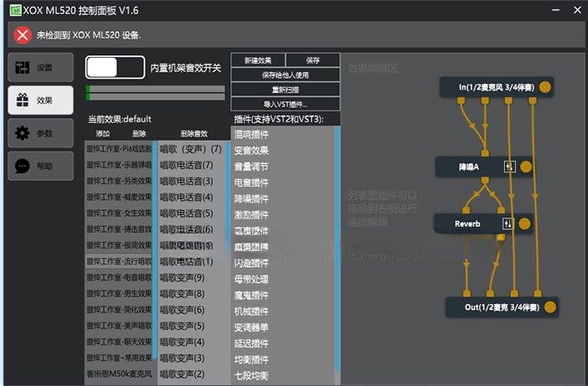The image size is (588, 386).
Task: Select the 降噪A node block
Action: click(484, 167)
